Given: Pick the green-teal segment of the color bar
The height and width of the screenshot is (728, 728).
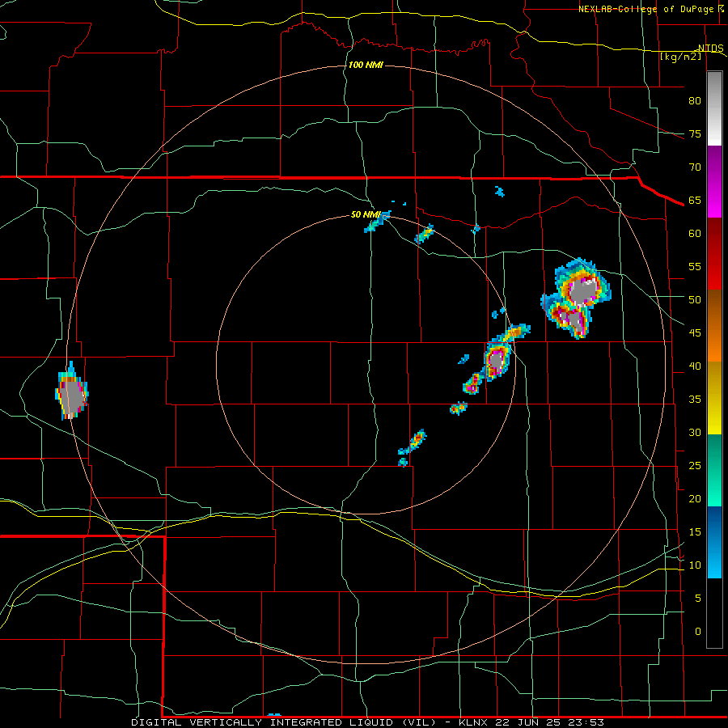Looking at the screenshot, I should pyautogui.click(x=714, y=470).
